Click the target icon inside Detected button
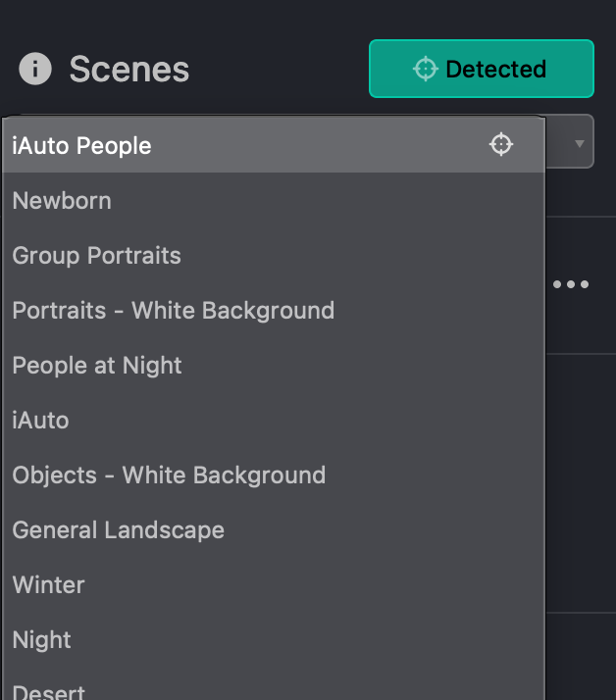 [x=425, y=69]
